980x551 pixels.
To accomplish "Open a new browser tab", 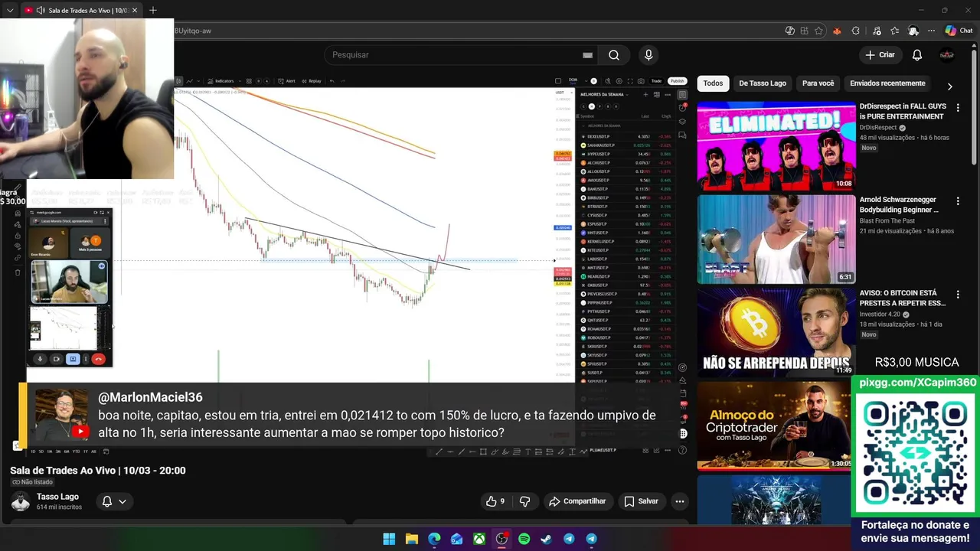I will tap(152, 11).
